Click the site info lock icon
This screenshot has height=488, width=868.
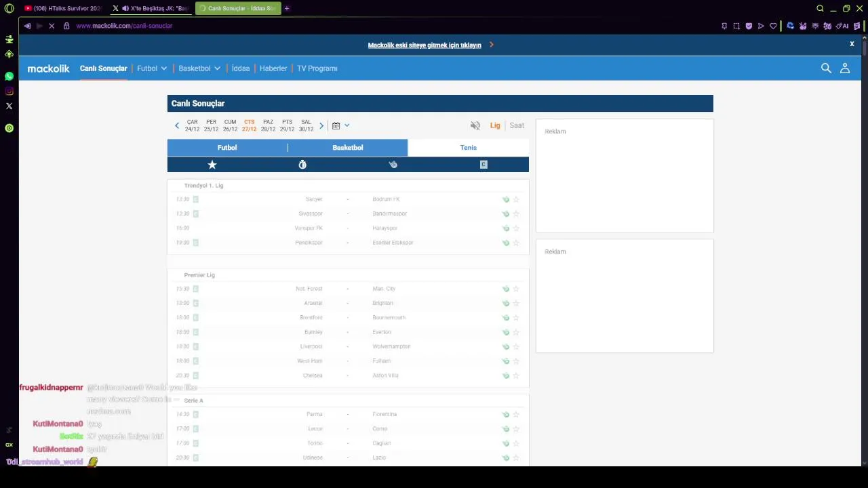(66, 26)
